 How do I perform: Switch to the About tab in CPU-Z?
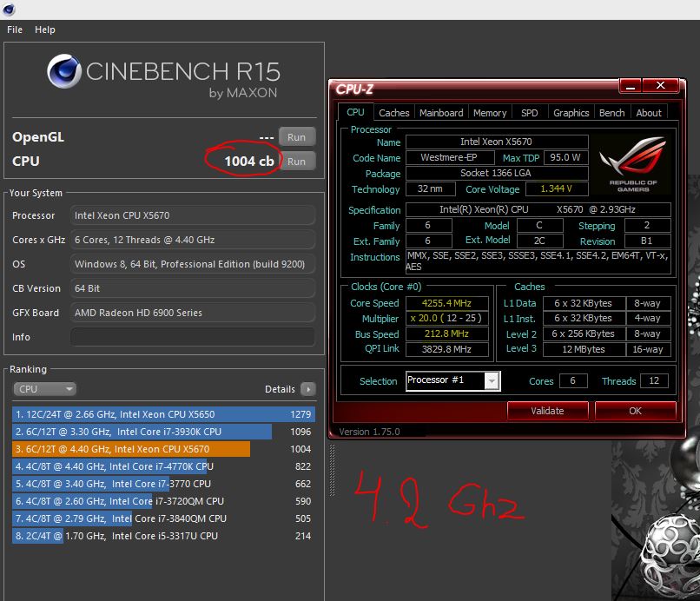click(x=649, y=113)
